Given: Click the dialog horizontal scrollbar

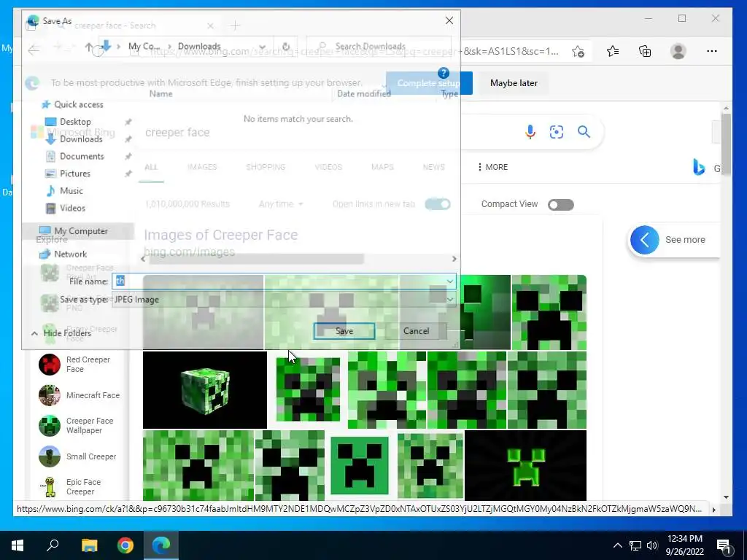Looking at the screenshot, I should 256,259.
